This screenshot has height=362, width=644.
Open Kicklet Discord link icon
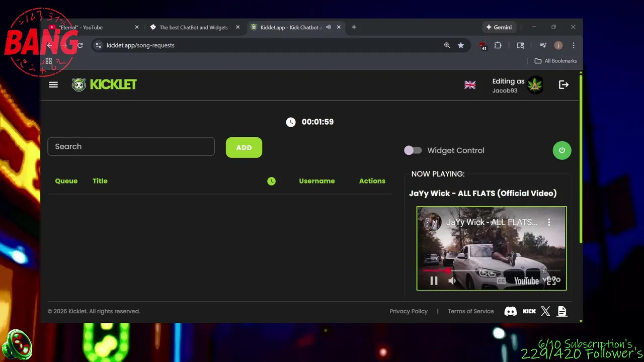point(510,311)
